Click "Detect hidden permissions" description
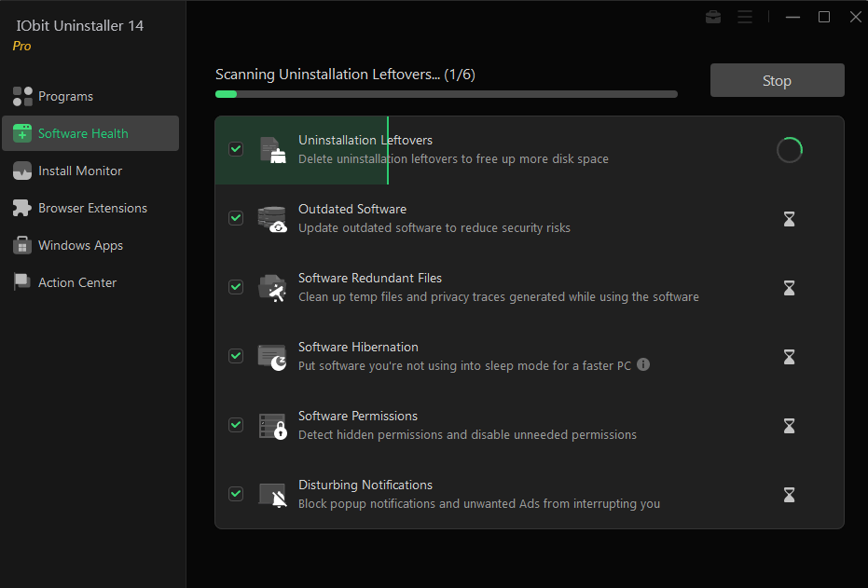Screen dimensions: 868x588 467,435
